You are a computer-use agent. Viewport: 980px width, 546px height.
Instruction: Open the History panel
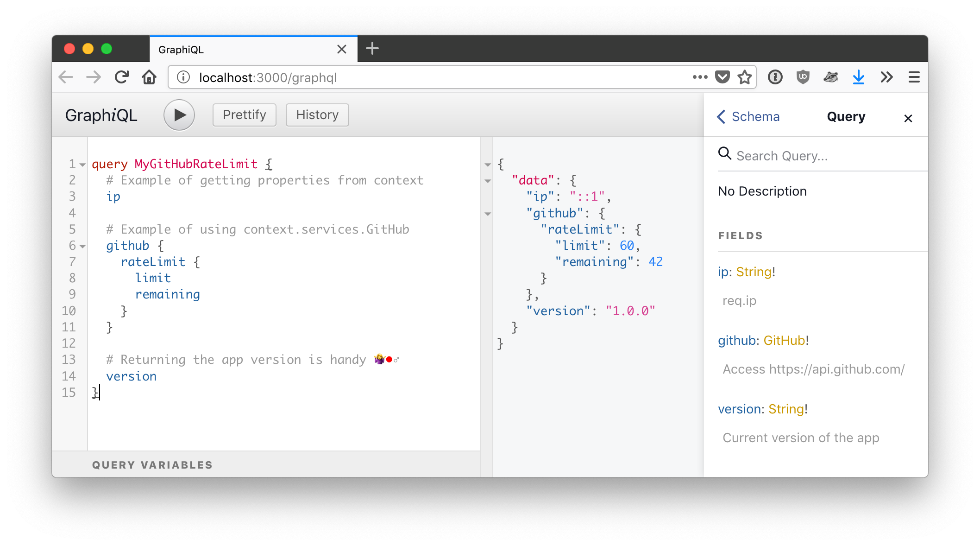pos(316,115)
